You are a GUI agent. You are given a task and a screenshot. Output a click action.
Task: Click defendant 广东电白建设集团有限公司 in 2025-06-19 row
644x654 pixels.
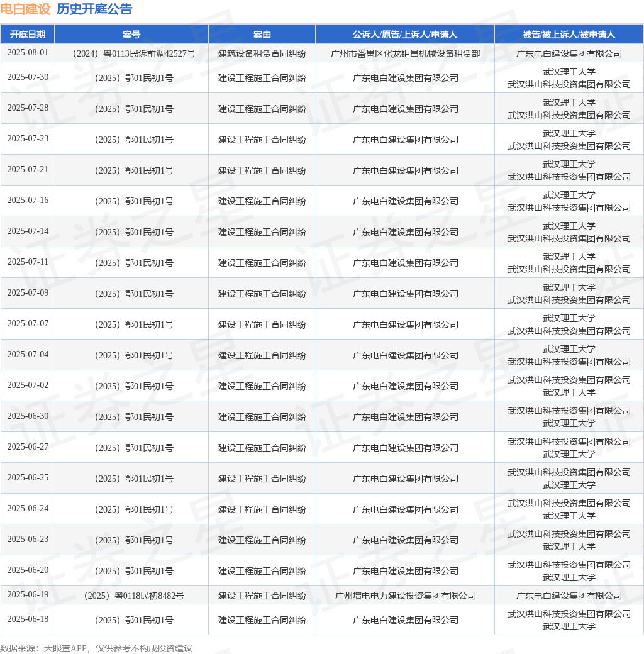coord(569,596)
